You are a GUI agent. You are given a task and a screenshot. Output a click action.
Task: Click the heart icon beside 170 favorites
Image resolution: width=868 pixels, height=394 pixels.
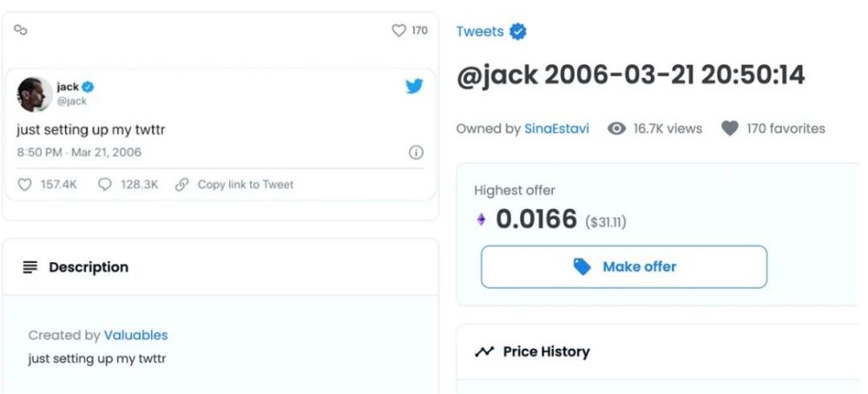pos(730,128)
